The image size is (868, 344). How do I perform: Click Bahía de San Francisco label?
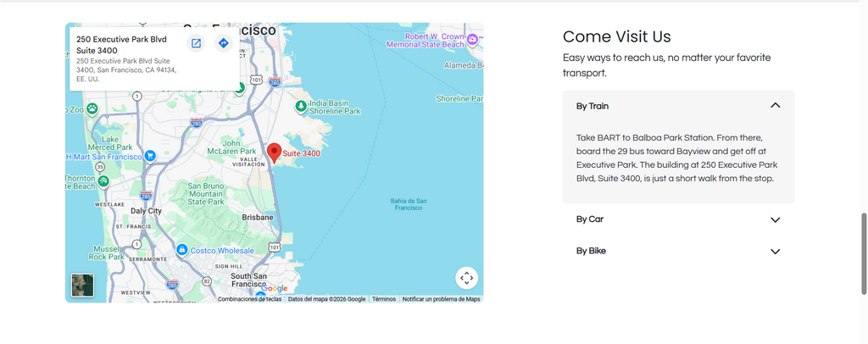tap(409, 203)
